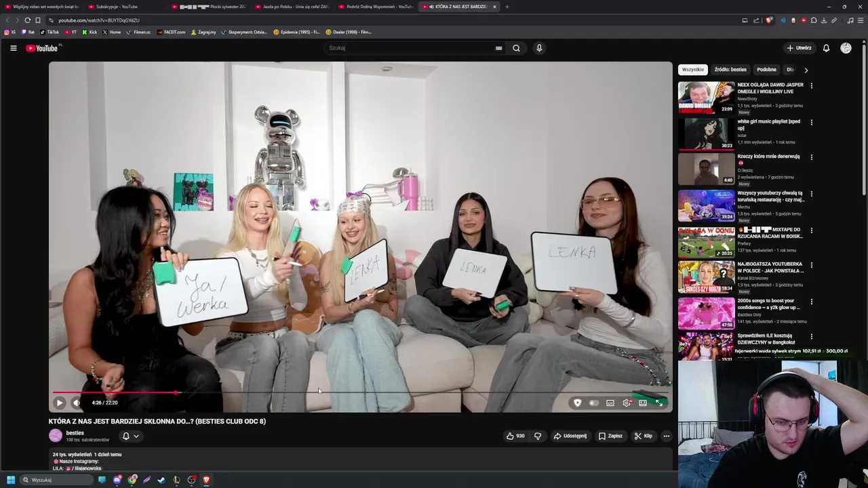
Task: Open Brave browser in taskbar
Action: click(206, 480)
